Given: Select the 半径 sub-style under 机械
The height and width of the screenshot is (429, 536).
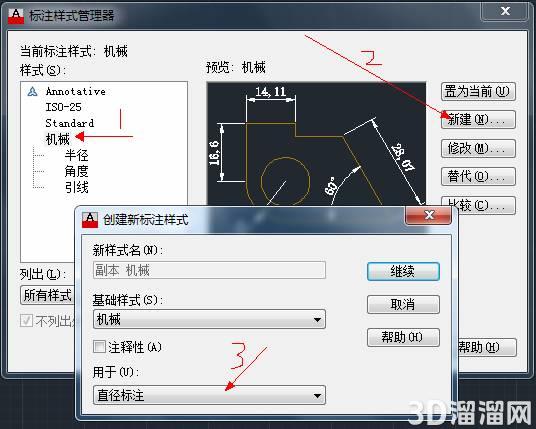Looking at the screenshot, I should (77, 156).
